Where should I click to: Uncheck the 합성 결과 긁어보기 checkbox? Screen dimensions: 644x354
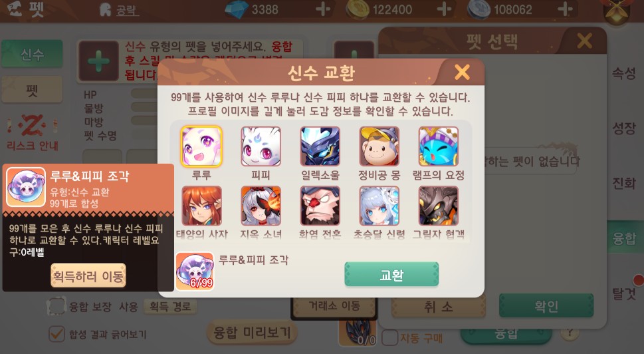click(56, 334)
